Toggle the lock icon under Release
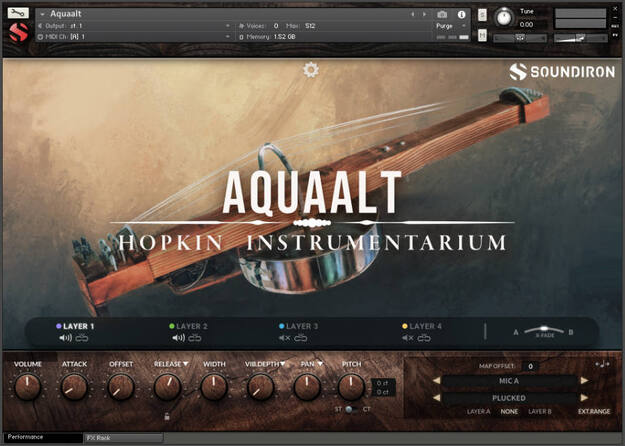625x446 pixels. click(167, 416)
